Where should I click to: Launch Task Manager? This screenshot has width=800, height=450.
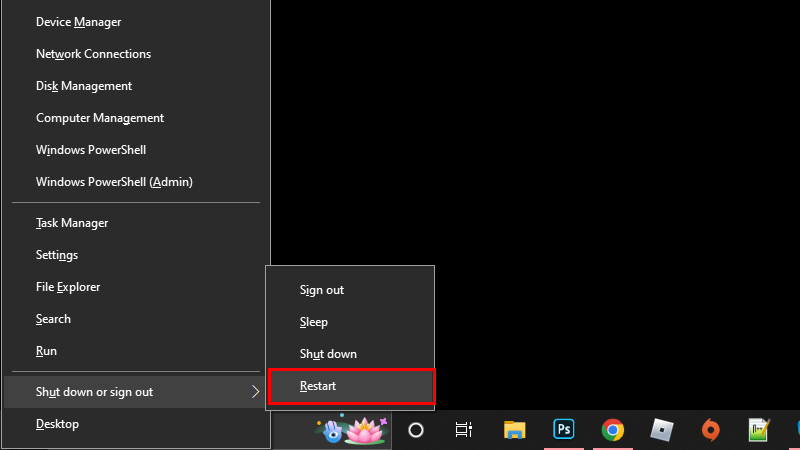tap(136, 223)
